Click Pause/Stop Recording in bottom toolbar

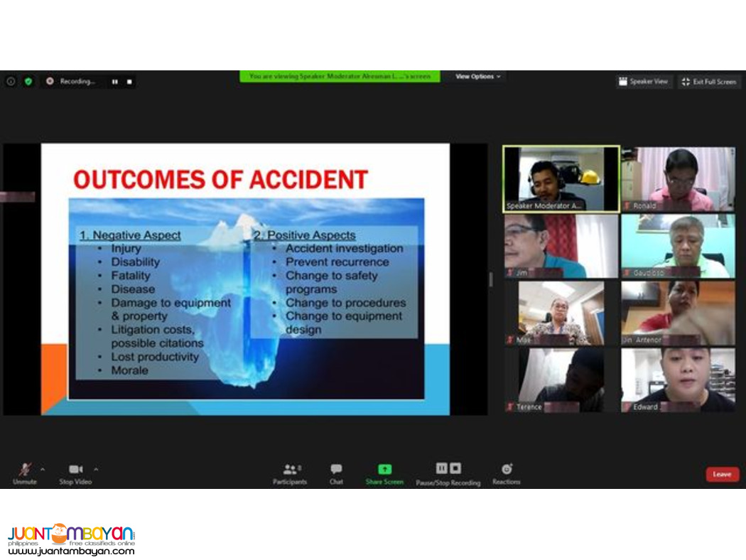448,473
